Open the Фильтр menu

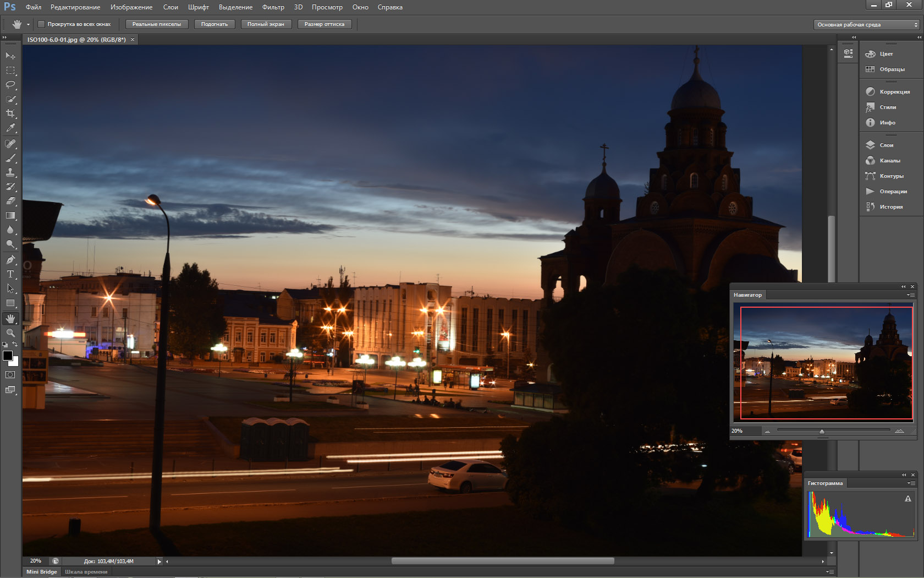point(273,7)
